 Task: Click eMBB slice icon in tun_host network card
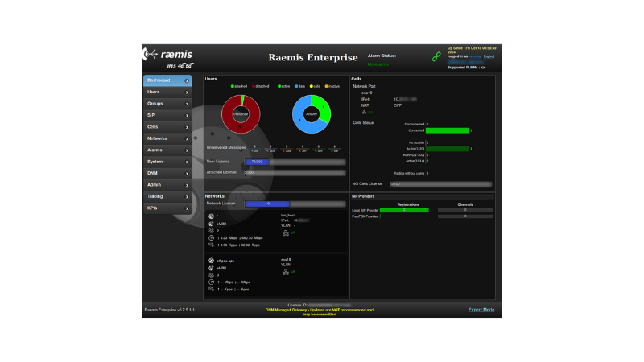[x=211, y=224]
